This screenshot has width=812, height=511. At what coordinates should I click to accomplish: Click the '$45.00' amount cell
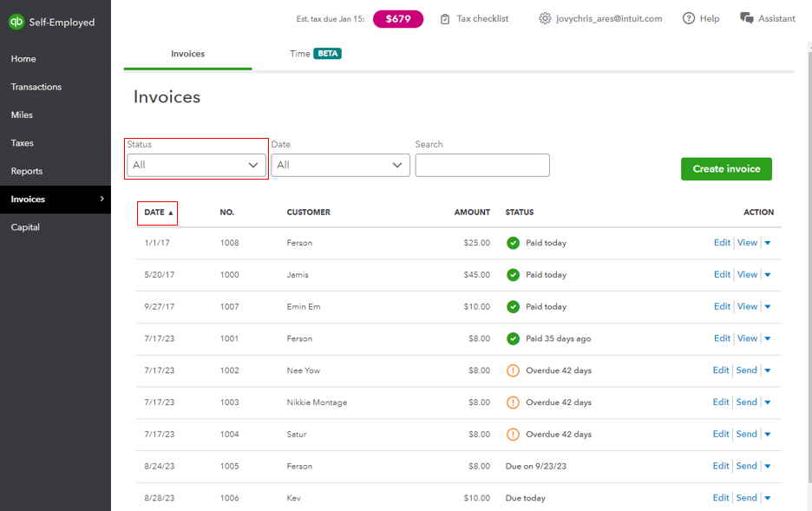(x=476, y=275)
